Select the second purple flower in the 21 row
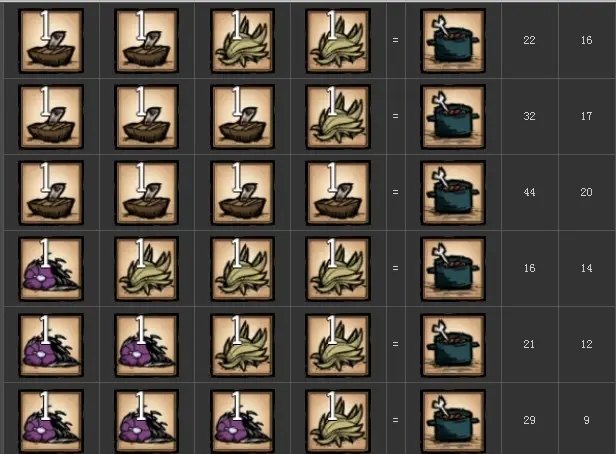 [147, 345]
